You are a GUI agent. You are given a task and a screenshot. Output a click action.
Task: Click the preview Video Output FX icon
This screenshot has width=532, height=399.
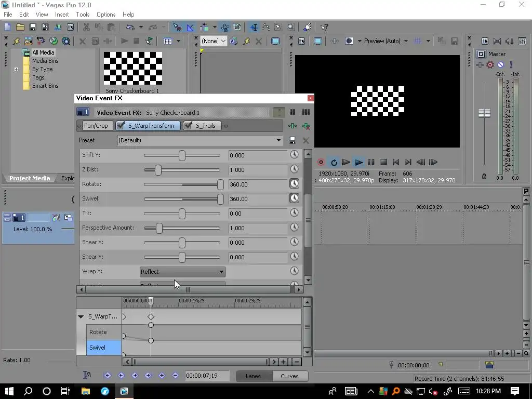point(334,41)
